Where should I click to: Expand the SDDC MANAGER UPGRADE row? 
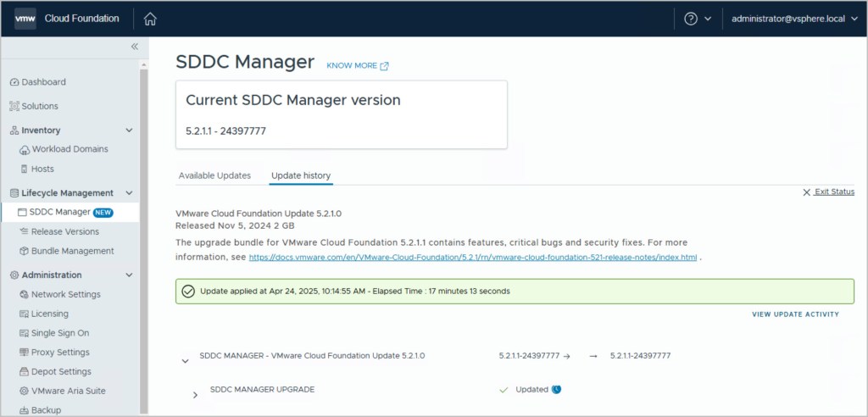point(195,395)
